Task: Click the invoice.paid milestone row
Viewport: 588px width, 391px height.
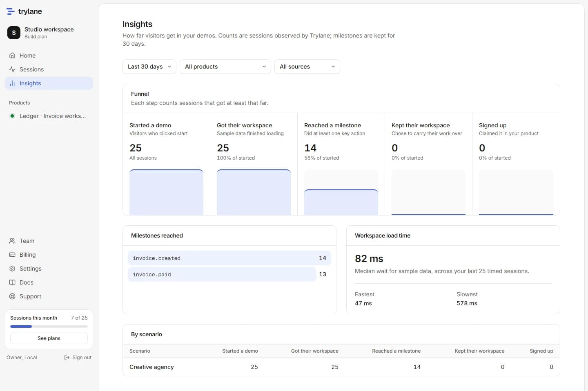Action: 229,274
